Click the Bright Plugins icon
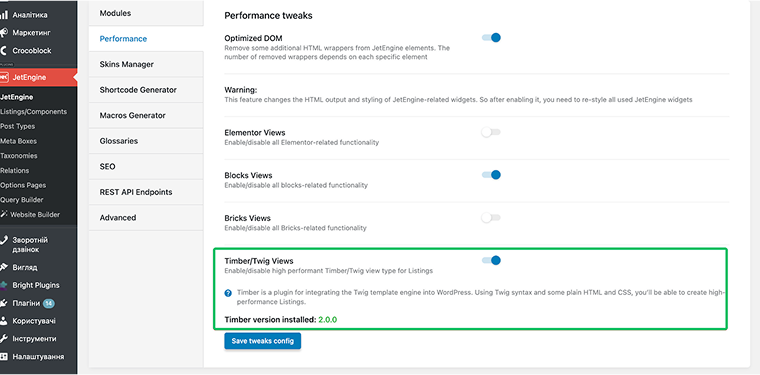The image size is (760, 375). pyautogui.click(x=3, y=285)
